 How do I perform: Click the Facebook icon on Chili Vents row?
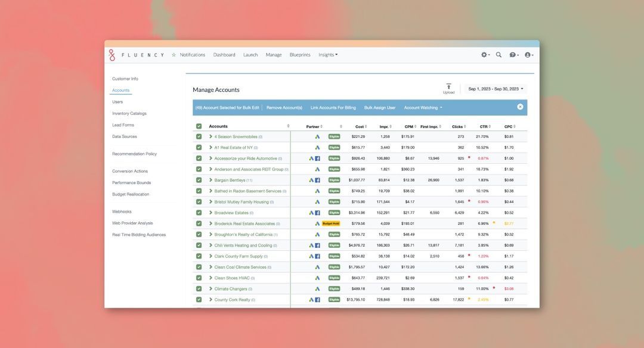tap(316, 244)
